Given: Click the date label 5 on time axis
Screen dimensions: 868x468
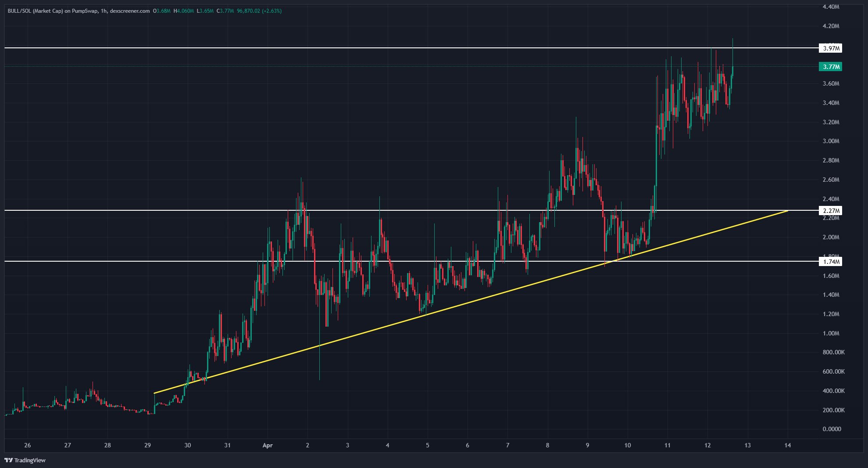Looking at the screenshot, I should [428, 445].
